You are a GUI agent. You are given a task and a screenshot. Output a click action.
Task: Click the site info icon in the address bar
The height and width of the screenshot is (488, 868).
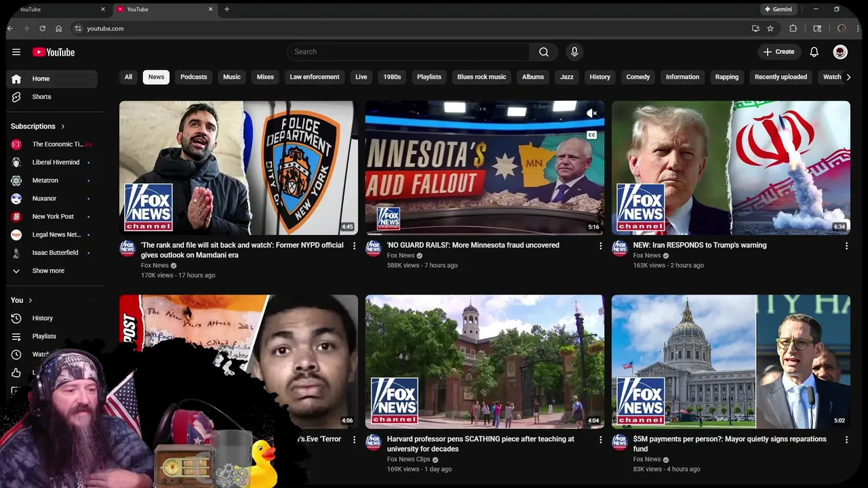78,28
